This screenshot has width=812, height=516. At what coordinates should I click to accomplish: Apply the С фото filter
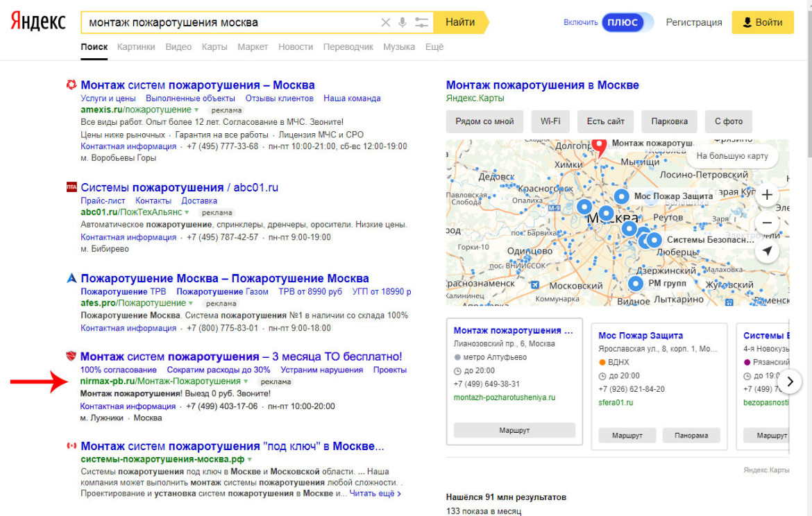point(728,121)
